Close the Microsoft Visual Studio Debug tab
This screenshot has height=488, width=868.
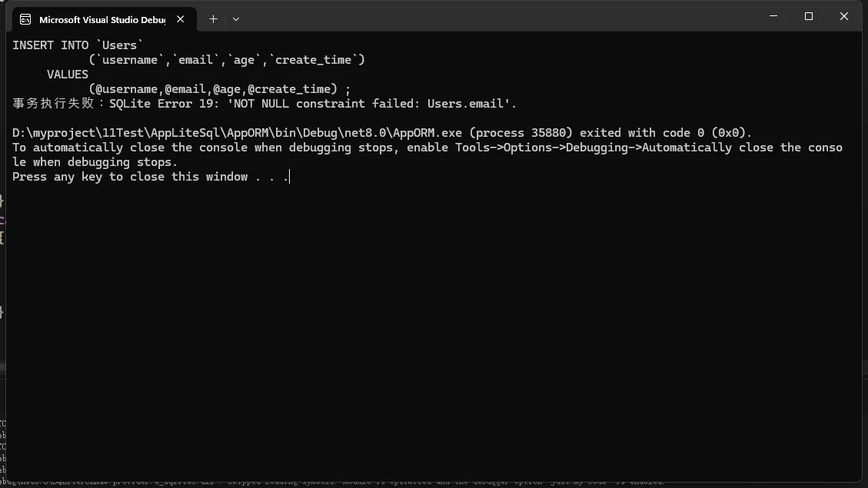tap(181, 19)
